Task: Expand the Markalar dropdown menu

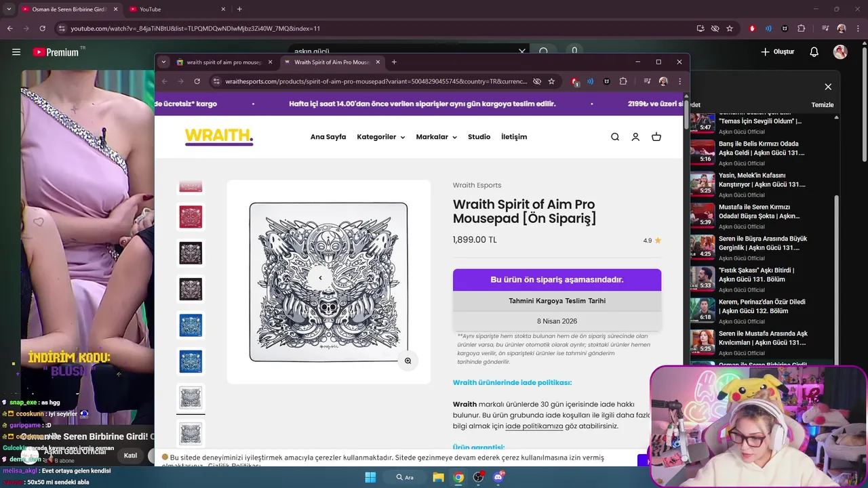Action: [x=436, y=137]
